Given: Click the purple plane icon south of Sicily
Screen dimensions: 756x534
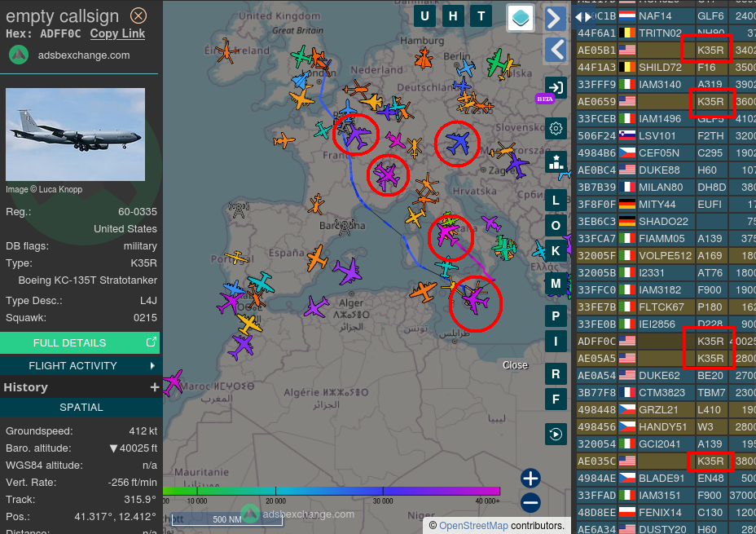Looking at the screenshot, I should pyautogui.click(x=476, y=302).
